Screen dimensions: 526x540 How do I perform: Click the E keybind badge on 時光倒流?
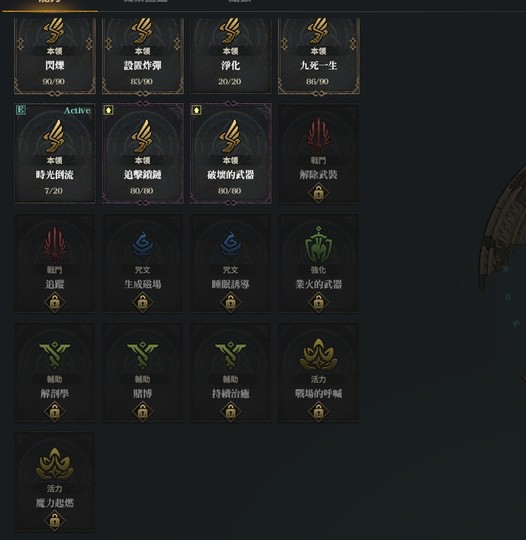21,110
